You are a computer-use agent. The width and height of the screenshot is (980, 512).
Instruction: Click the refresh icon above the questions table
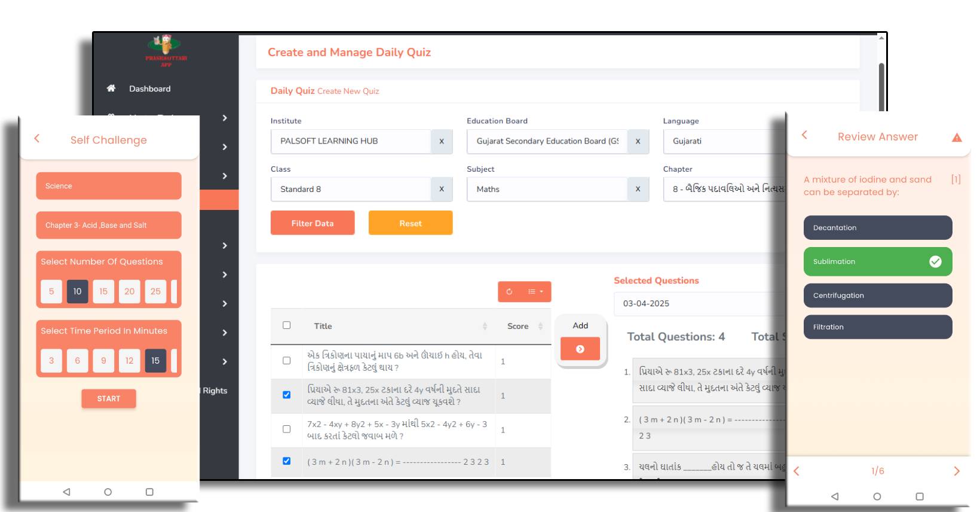(509, 292)
